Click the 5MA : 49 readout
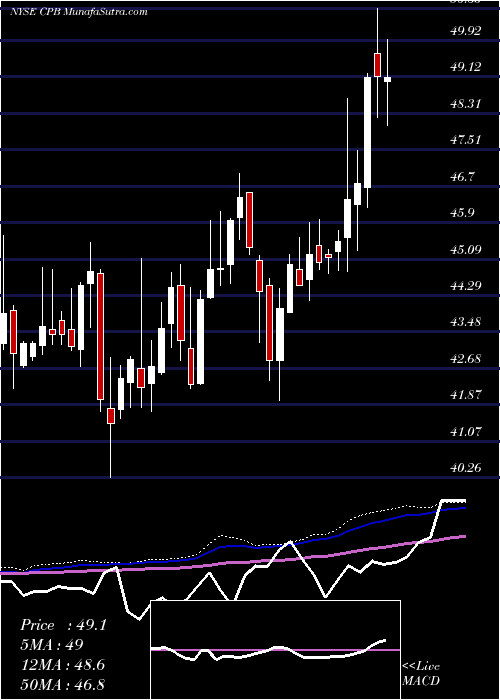 [x=52, y=645]
